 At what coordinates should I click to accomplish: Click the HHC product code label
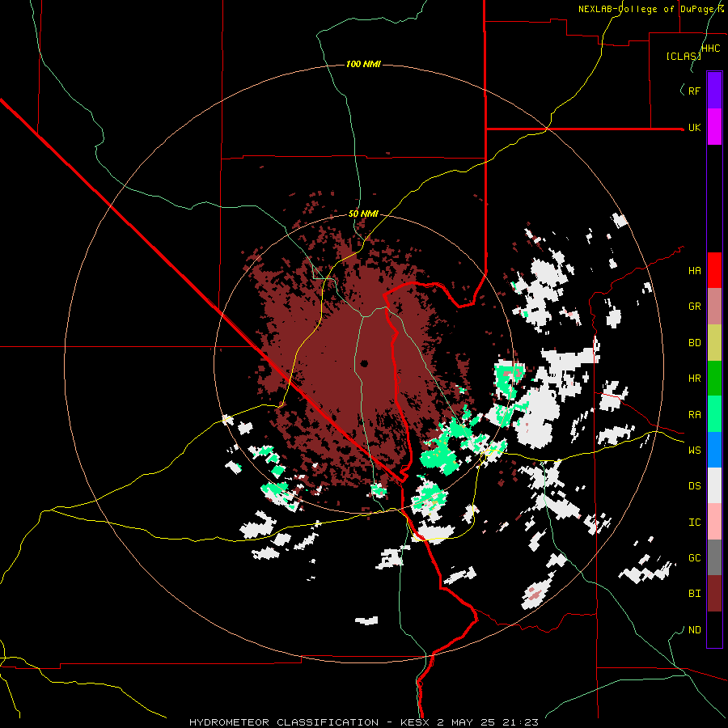tap(711, 49)
